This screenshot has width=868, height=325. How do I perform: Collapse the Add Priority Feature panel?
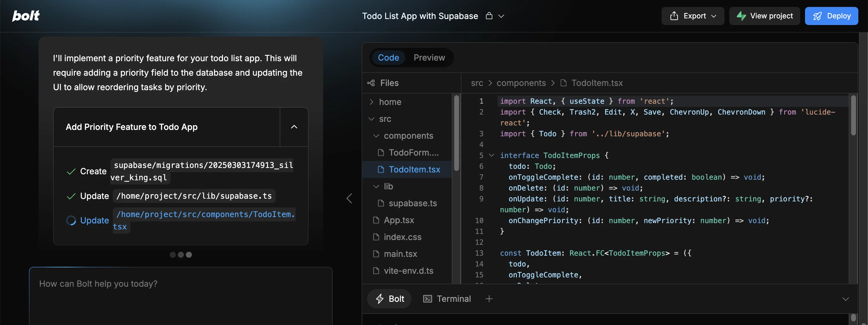(294, 127)
